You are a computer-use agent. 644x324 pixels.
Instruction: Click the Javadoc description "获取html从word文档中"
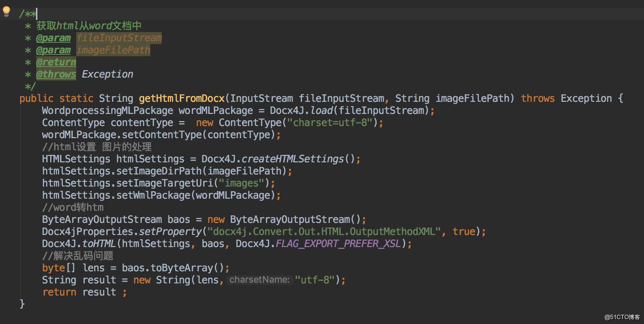89,26
